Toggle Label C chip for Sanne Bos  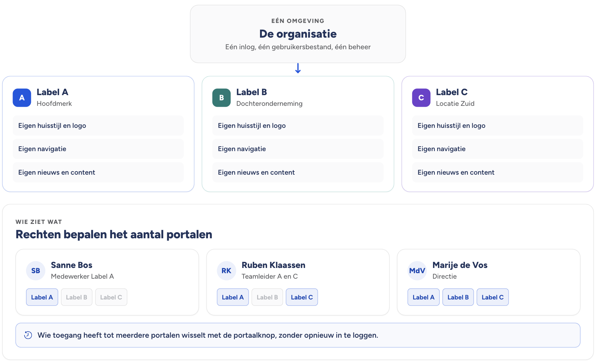point(111,297)
